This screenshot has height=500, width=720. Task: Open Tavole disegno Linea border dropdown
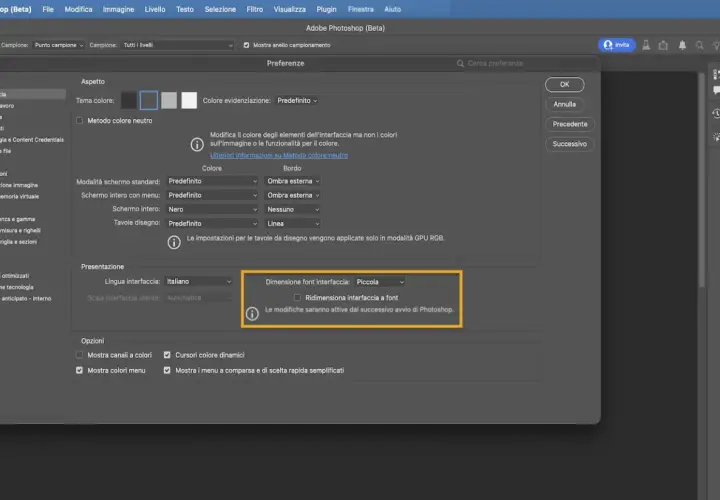pos(292,224)
